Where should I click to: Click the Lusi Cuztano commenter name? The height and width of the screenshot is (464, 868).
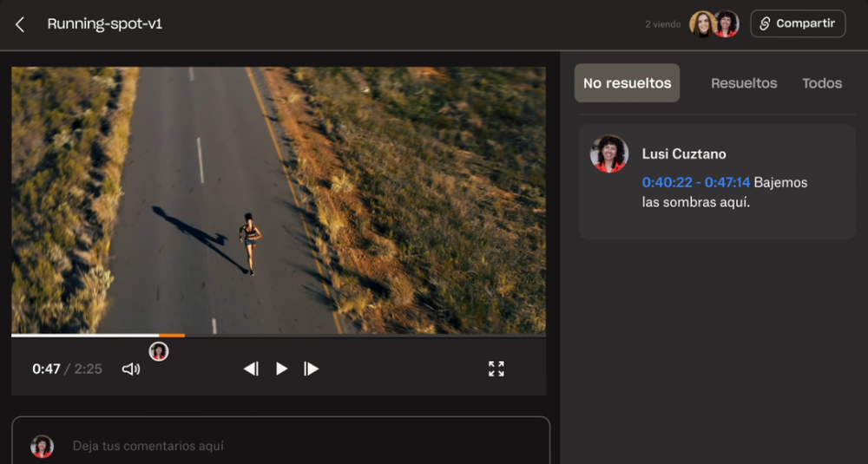[684, 154]
